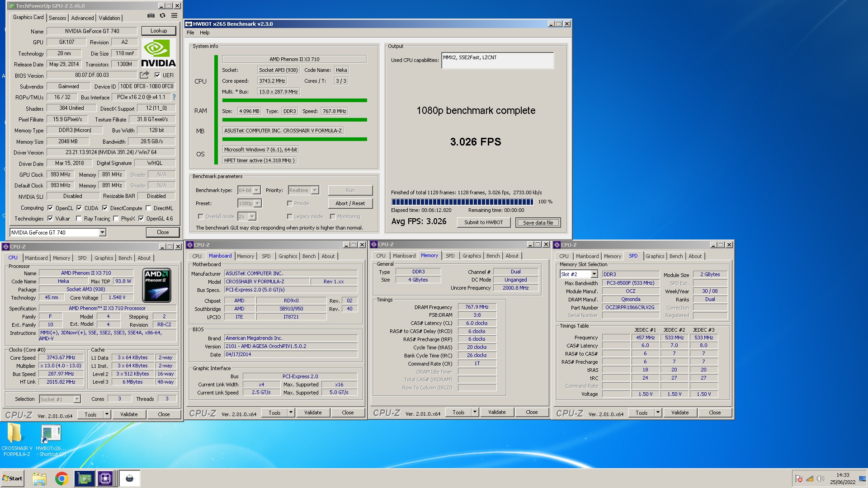Screen dimensions: 868x488
Task: Open the Preset 1080p dropdown
Action: 257,203
